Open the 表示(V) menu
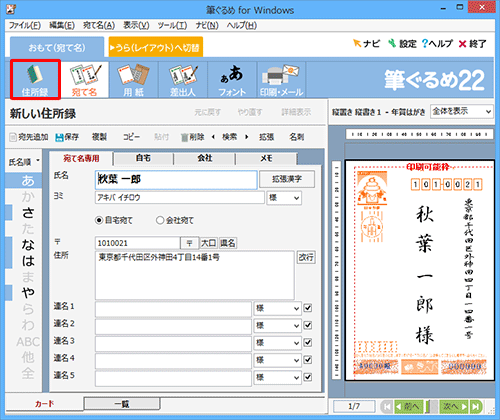The height and width of the screenshot is (420, 500). [136, 25]
